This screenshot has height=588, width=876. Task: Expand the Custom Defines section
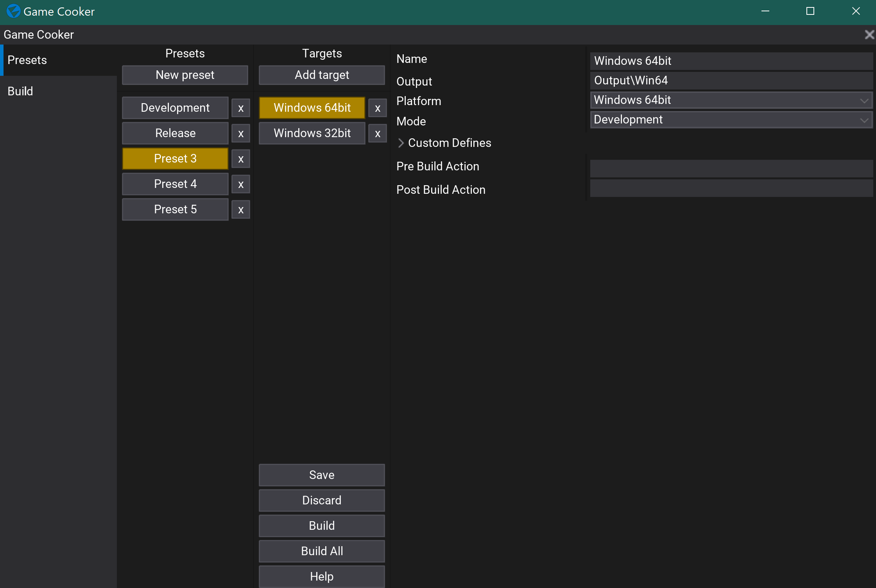pyautogui.click(x=401, y=143)
